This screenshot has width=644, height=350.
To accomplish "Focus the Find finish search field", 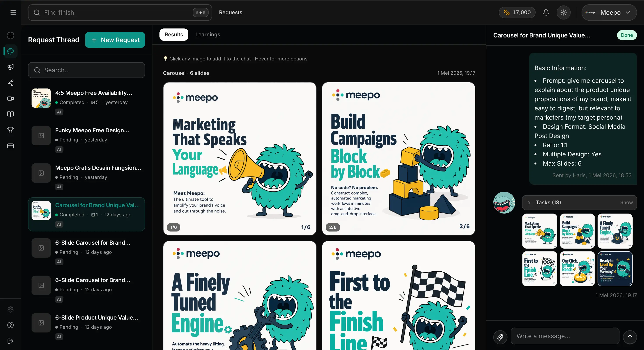I will pyautogui.click(x=120, y=12).
